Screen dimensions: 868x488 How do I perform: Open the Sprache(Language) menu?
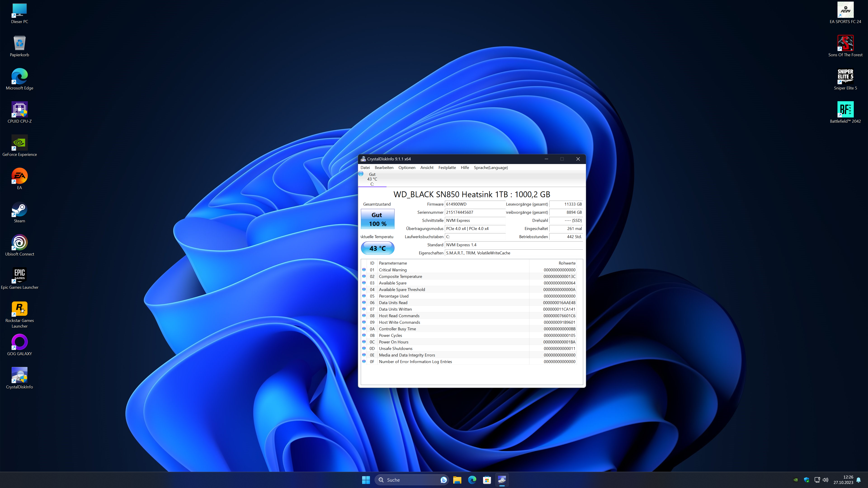[x=491, y=167]
